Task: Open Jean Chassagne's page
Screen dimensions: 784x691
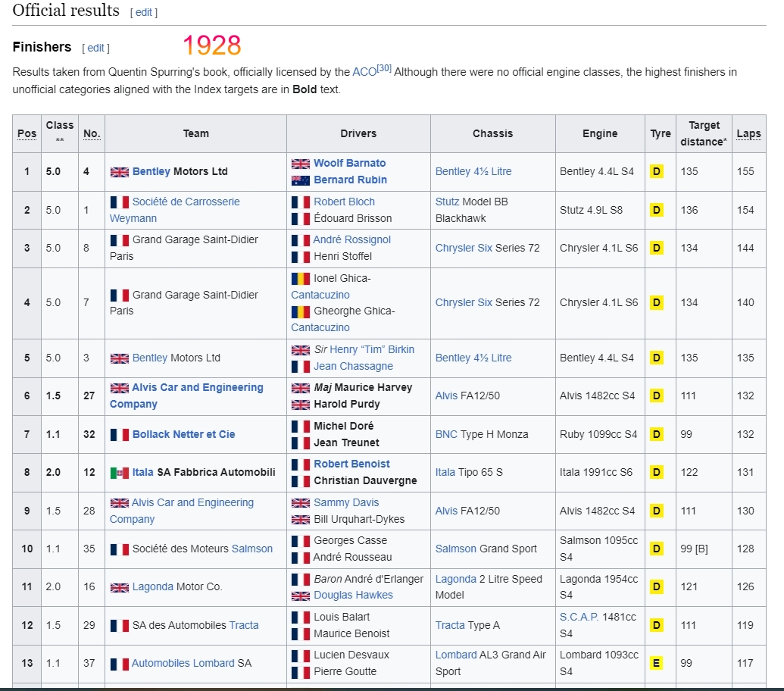Action: 353,367
